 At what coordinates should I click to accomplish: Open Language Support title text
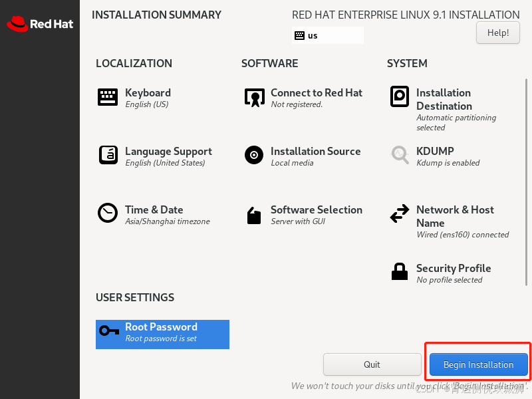click(169, 152)
